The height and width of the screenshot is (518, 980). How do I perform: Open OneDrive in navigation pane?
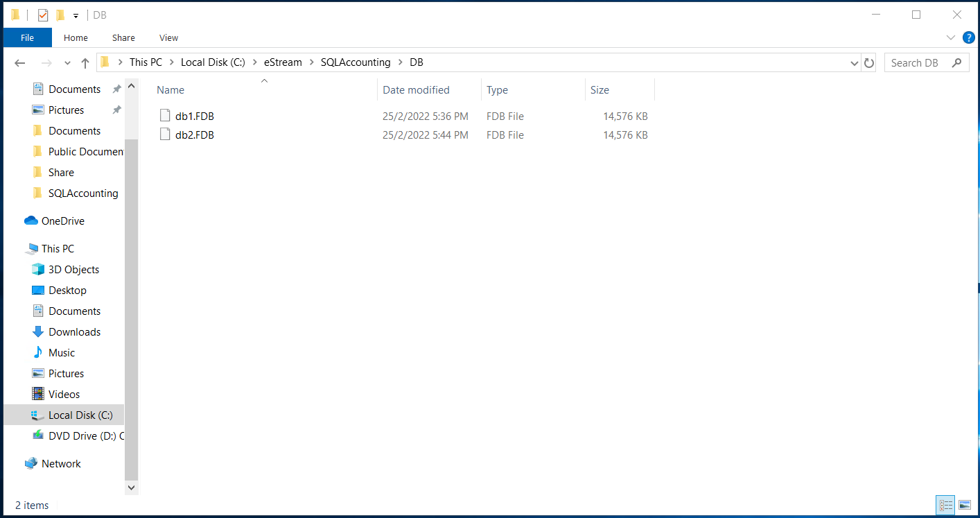62,221
